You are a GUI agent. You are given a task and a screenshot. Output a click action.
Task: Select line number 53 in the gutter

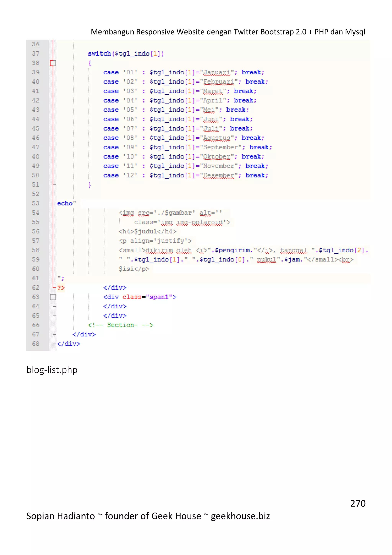click(36, 204)
